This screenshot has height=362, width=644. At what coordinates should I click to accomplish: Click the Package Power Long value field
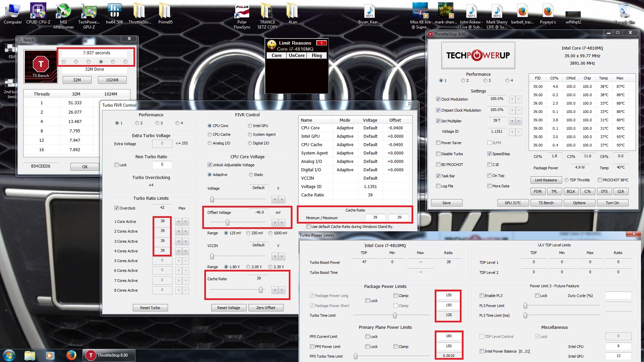448,295
